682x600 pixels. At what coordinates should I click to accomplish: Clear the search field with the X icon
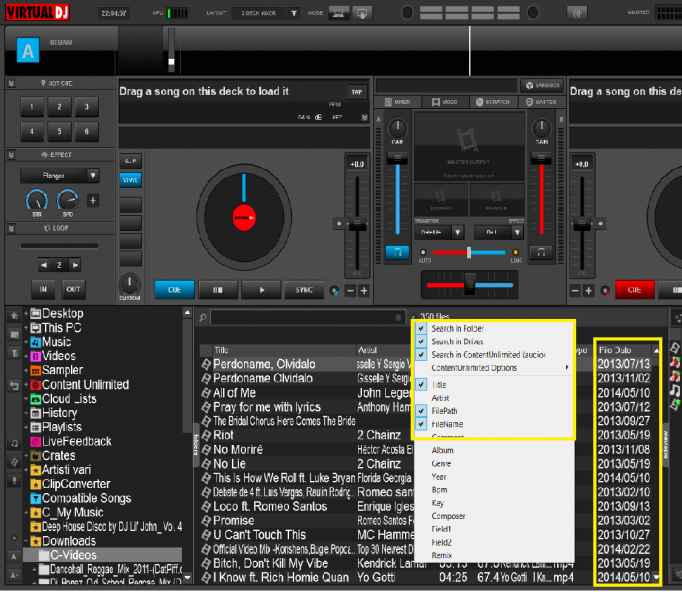tap(398, 318)
